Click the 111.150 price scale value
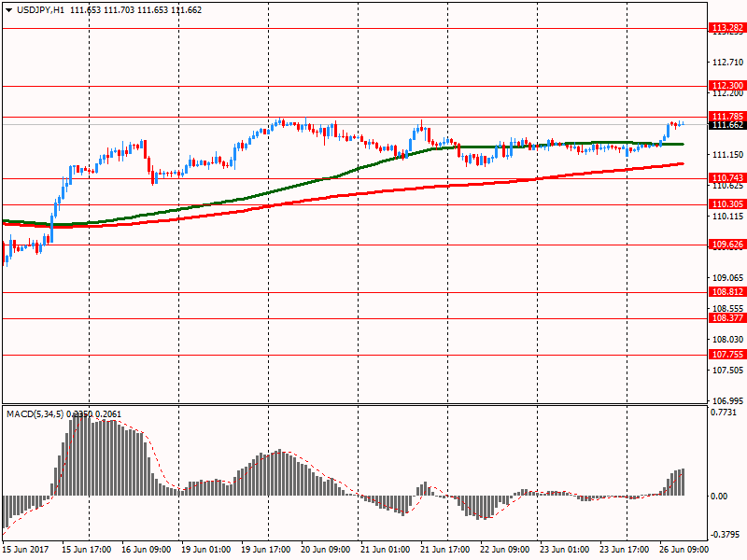747x560 pixels. click(727, 155)
